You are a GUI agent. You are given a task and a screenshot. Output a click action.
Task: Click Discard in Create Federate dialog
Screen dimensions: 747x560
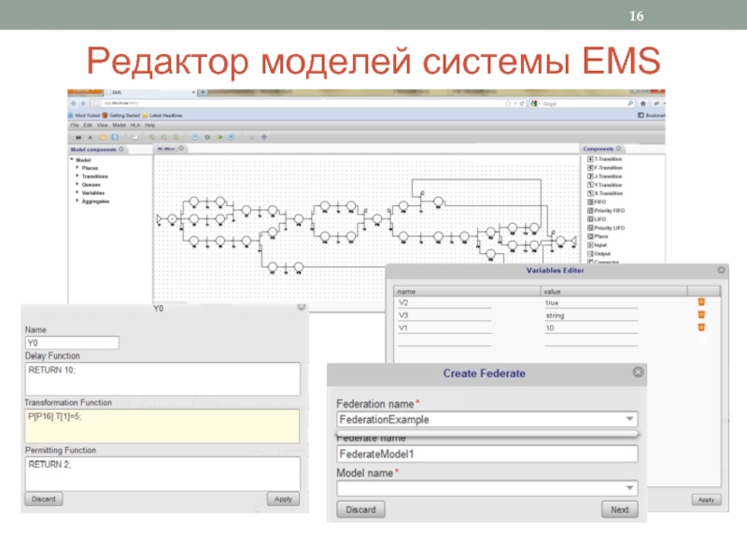tap(360, 510)
